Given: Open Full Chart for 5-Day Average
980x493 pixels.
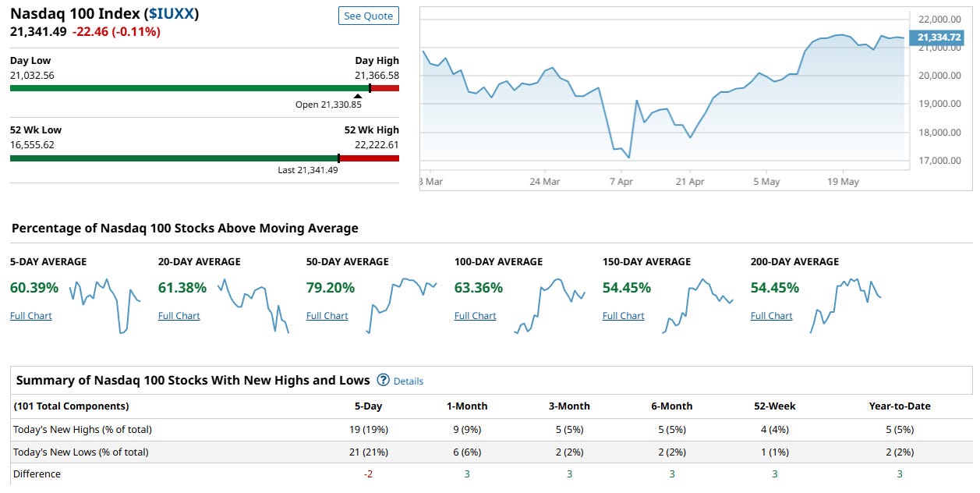Looking at the screenshot, I should (31, 316).
